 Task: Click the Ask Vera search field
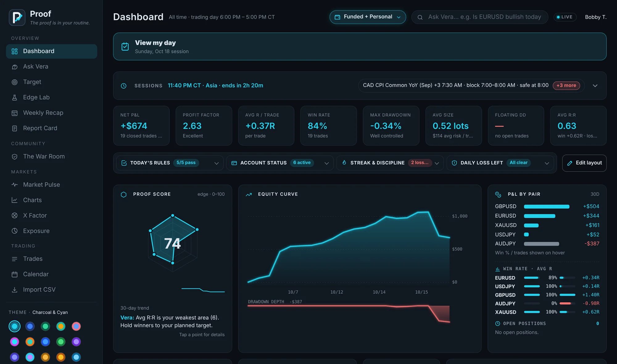[x=480, y=17]
